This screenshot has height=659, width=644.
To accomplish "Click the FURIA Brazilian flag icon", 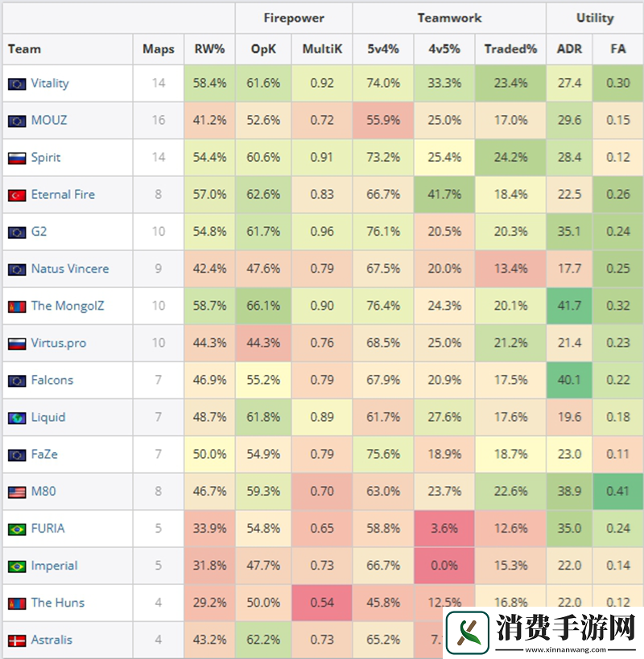I will [x=17, y=529].
